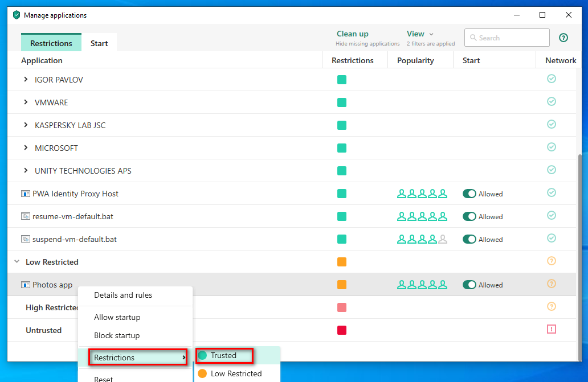The height and width of the screenshot is (382, 588).
Task: Click the resume-vm-default.bat file icon
Action: (x=26, y=216)
